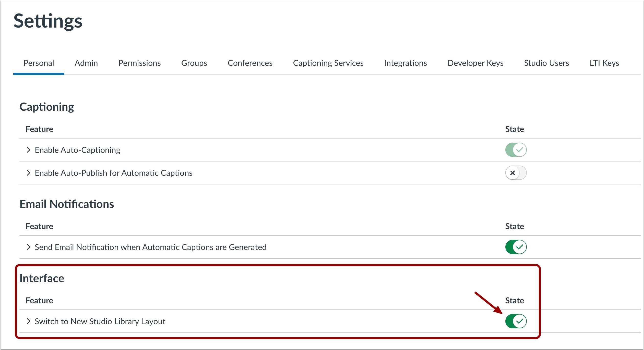Open the Captioning Services tab
The width and height of the screenshot is (644, 350).
(328, 63)
